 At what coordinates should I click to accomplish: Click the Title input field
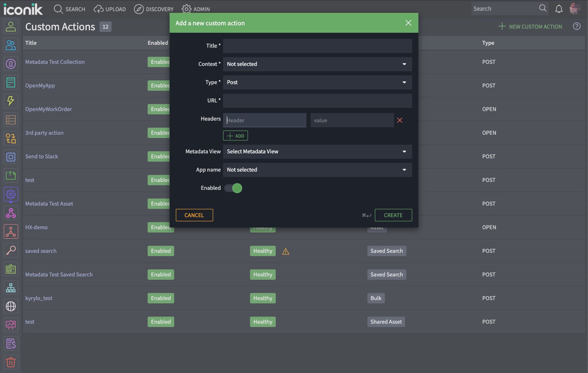tap(317, 46)
